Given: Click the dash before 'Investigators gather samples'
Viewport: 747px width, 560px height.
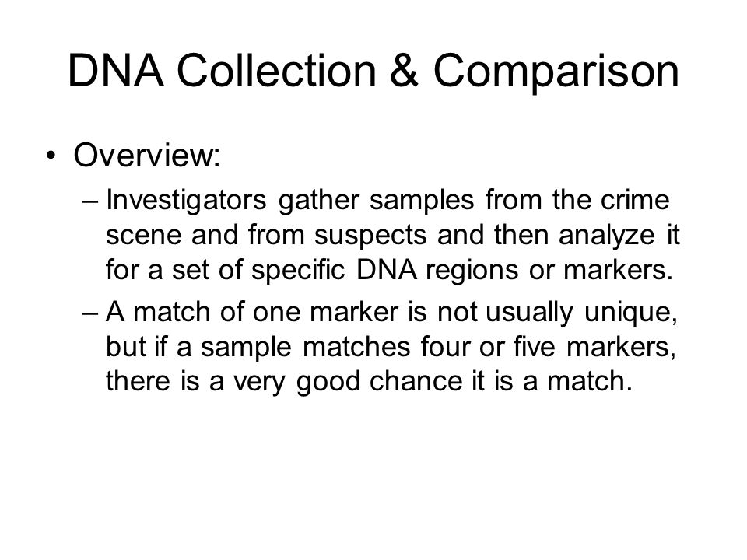Looking at the screenshot, I should pos(90,201).
